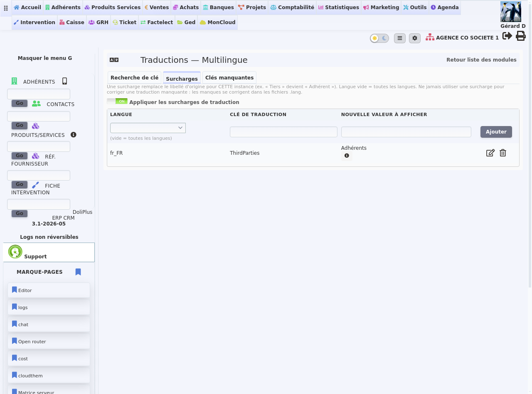532x394 pixels.
Task: Click the Clé de traduction input field
Action: (283, 132)
